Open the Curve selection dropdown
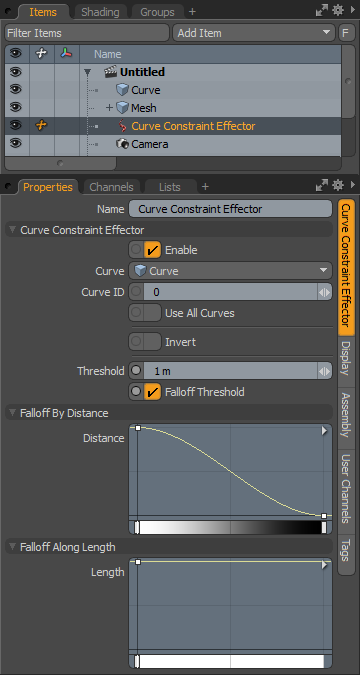This screenshot has width=360, height=675. tap(230, 271)
